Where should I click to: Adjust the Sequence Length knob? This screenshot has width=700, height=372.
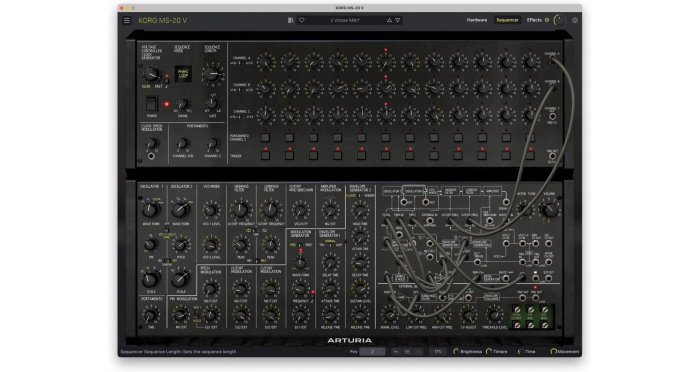click(x=212, y=73)
